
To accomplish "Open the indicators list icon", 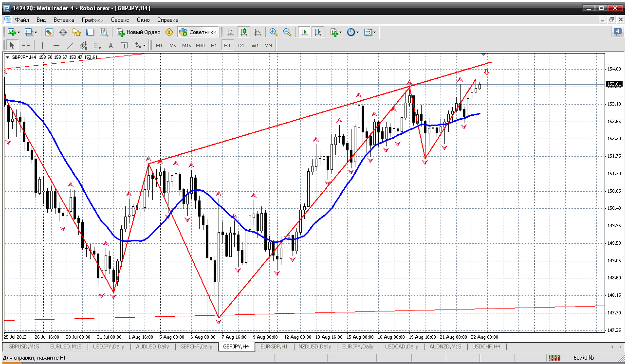I will (x=334, y=32).
